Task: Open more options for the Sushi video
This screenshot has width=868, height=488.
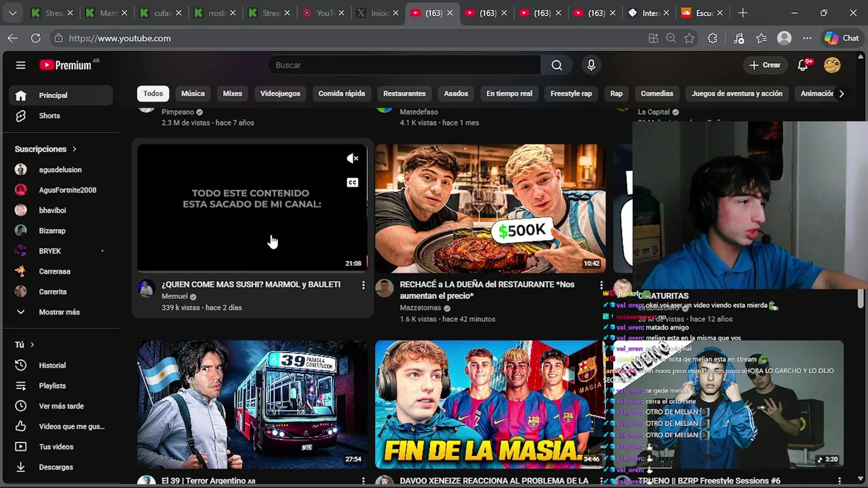Action: pyautogui.click(x=363, y=285)
